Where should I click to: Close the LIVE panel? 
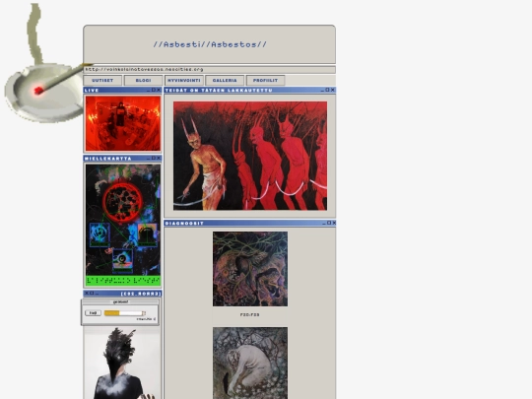coord(159,90)
